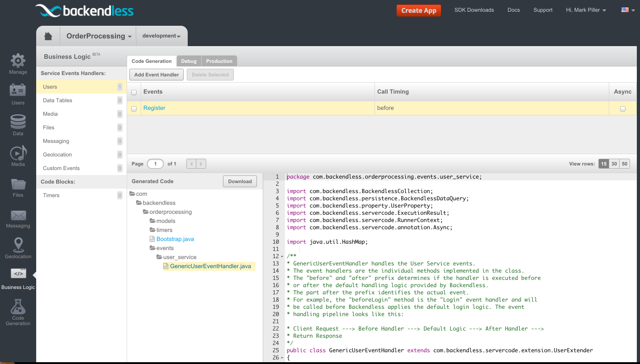Open the Docs link
The image size is (640, 364).
pyautogui.click(x=514, y=10)
